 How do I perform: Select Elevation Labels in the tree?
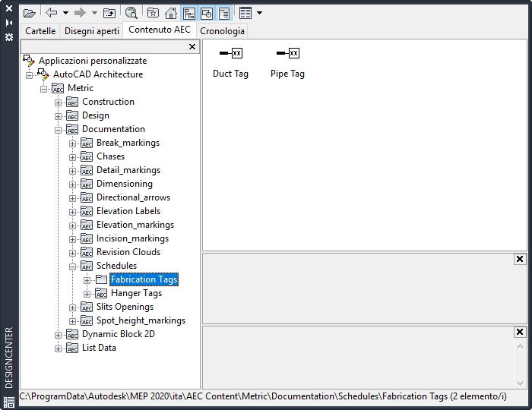tap(128, 211)
